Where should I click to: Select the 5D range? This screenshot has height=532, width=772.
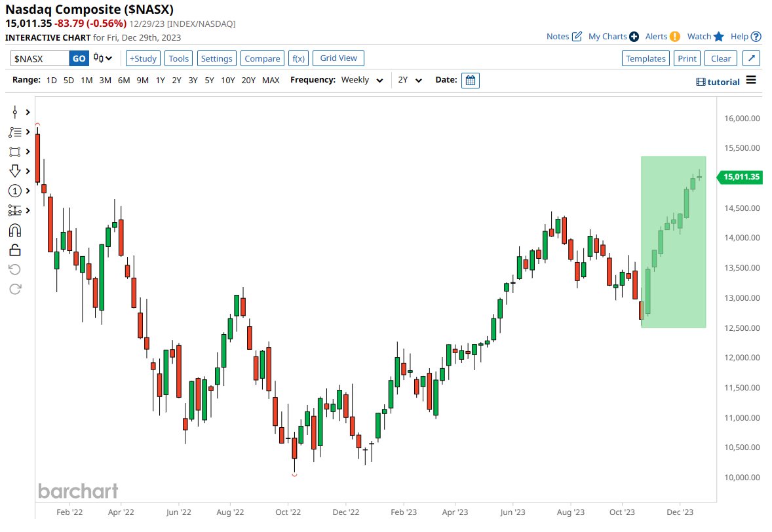coord(68,80)
